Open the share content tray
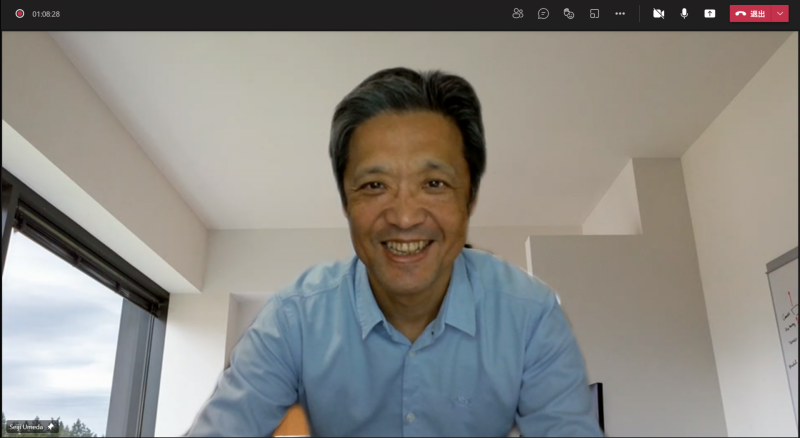Viewport: 800px width, 438px height. point(710,14)
